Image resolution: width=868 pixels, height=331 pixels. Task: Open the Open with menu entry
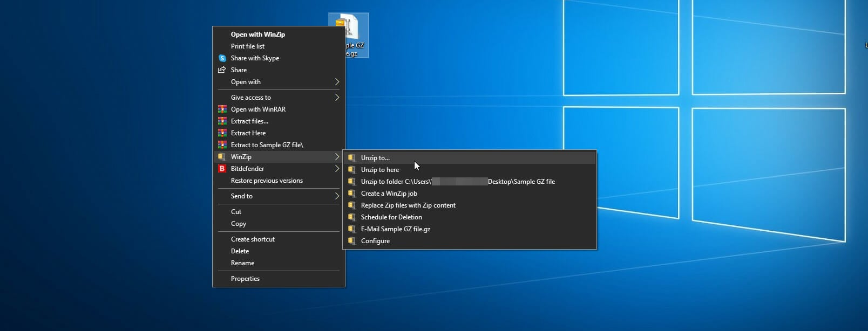click(279, 82)
